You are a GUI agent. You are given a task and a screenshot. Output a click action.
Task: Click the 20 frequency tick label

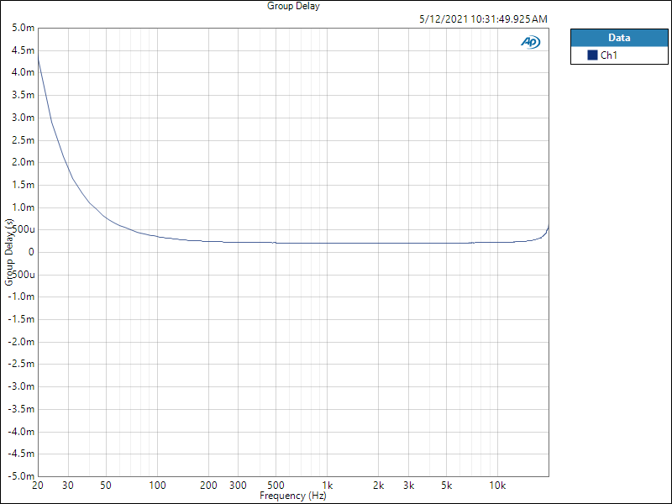[x=38, y=486]
